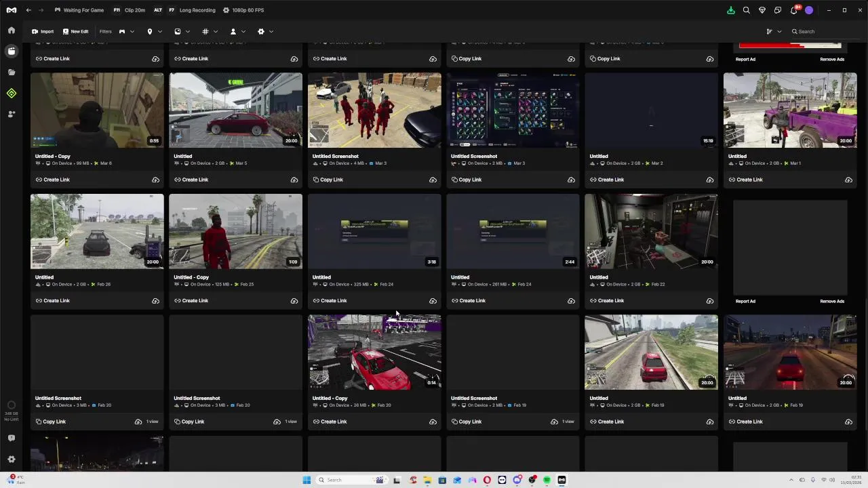Click the F7 Long Recording shortcut
Screen dimensions: 868x488
(x=192, y=10)
